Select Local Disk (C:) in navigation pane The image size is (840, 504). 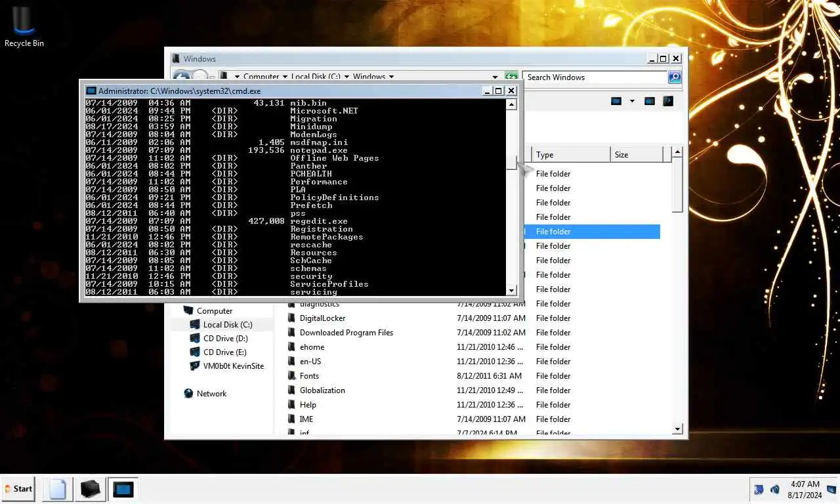pos(227,325)
